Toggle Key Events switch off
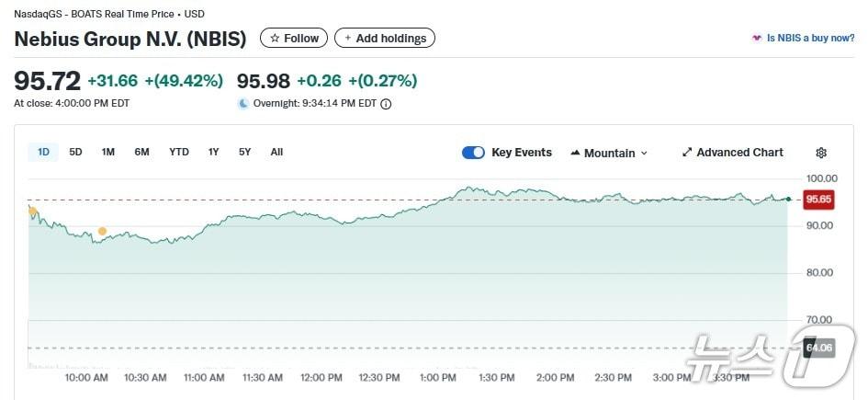 click(473, 153)
